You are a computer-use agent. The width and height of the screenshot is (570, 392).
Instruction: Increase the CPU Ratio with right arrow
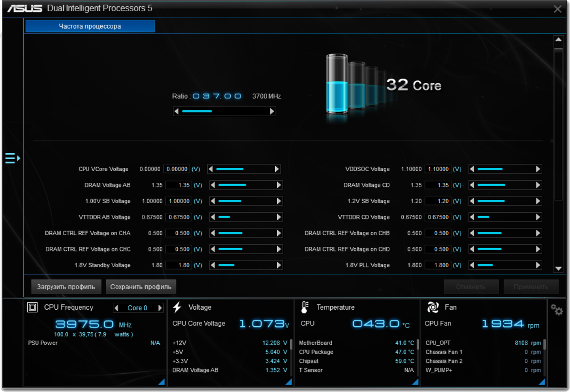point(272,111)
